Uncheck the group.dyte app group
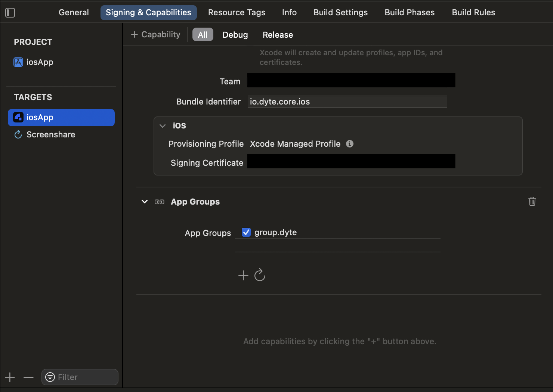 (x=246, y=232)
